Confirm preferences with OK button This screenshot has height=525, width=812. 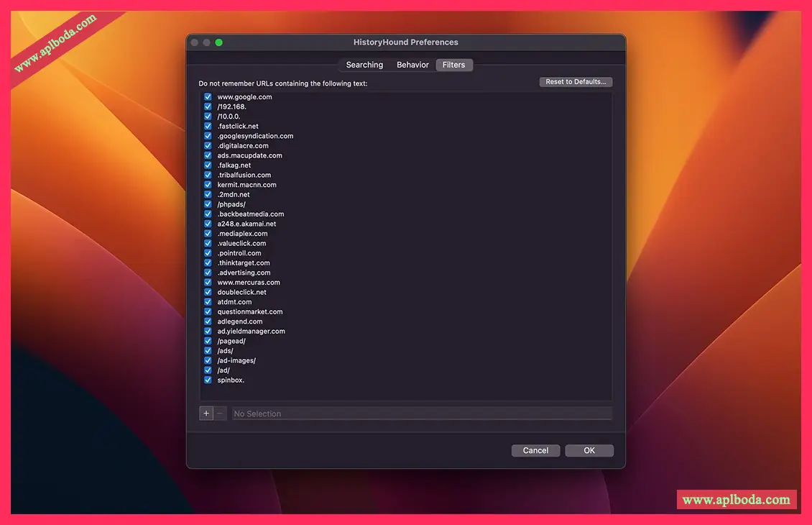click(589, 450)
